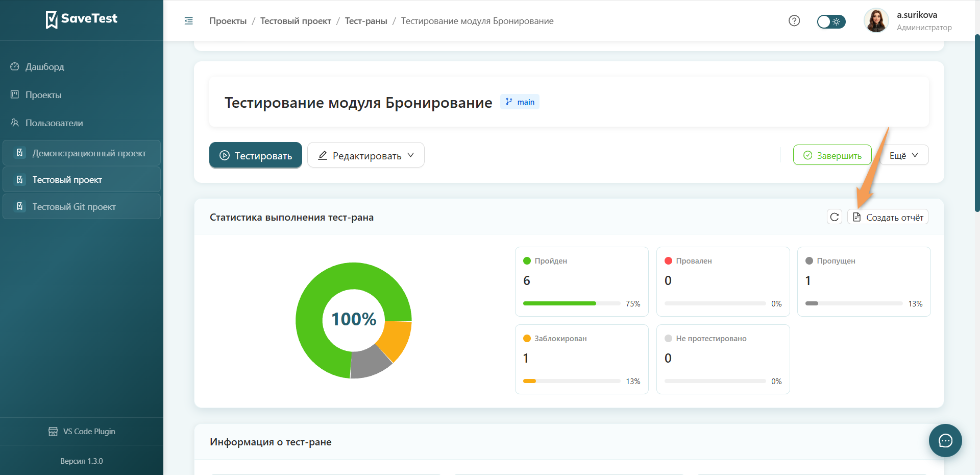Go to Тестовый проект breadcrumb
The height and width of the screenshot is (475, 980).
click(296, 21)
